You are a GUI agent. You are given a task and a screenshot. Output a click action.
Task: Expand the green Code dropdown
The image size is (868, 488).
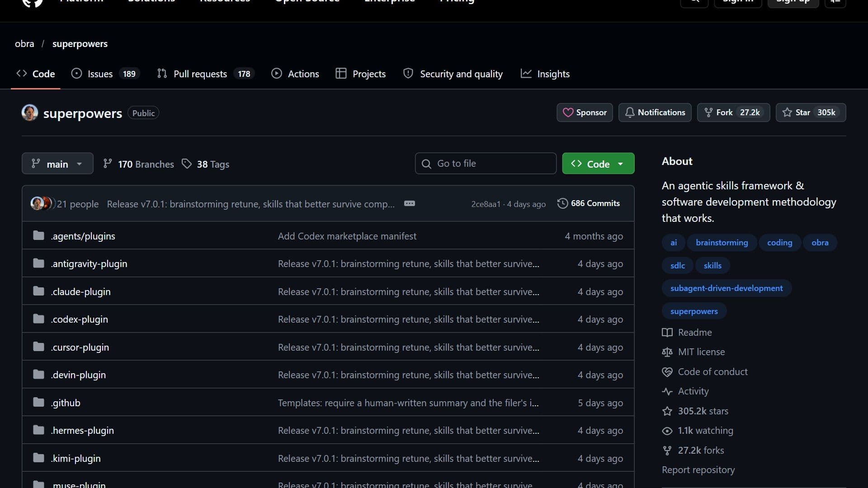(598, 164)
